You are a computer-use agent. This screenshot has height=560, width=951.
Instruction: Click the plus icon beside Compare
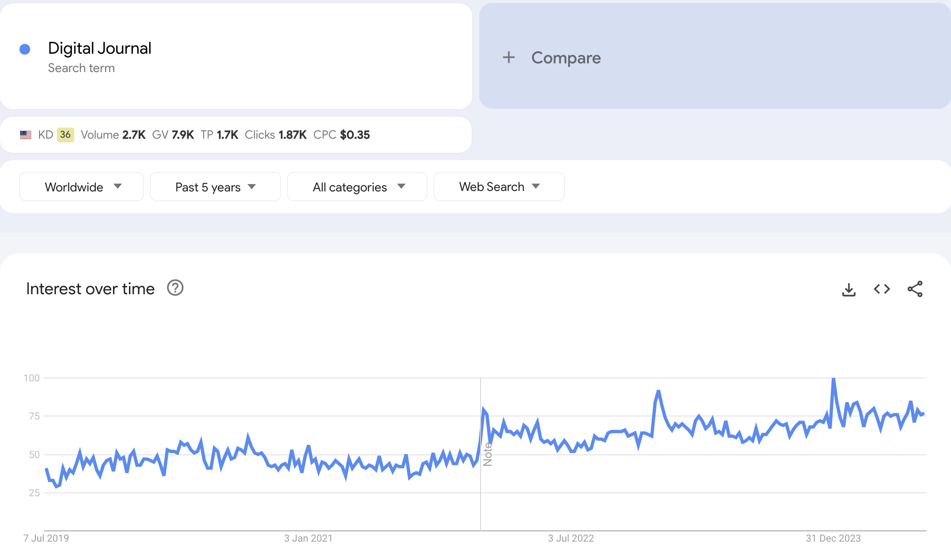[509, 57]
